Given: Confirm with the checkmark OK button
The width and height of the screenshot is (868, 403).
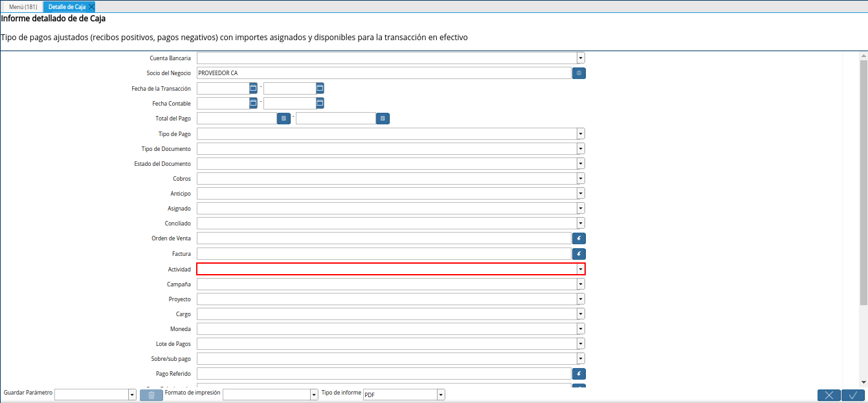Looking at the screenshot, I should coord(852,395).
